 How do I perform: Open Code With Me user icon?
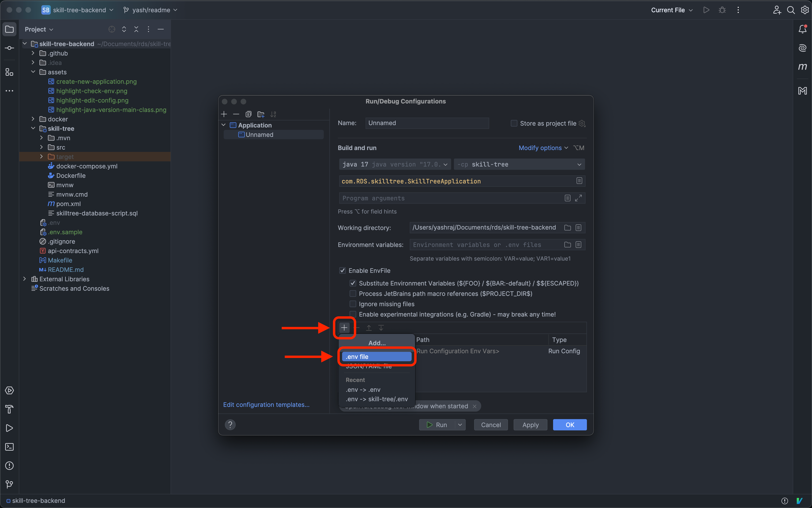click(x=777, y=10)
